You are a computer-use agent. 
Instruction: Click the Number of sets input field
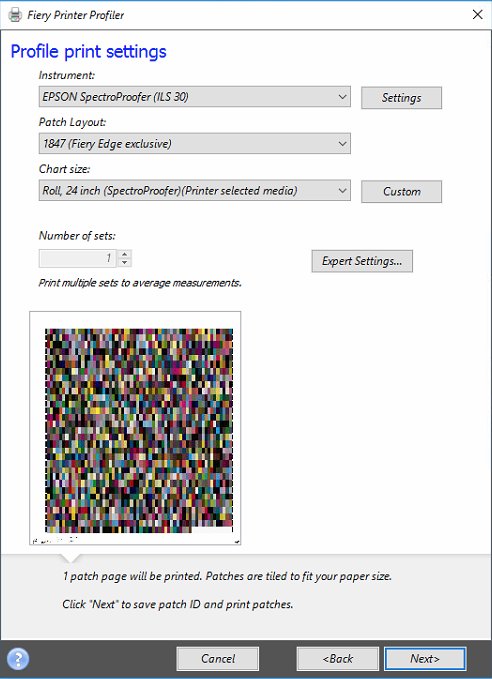(x=78, y=259)
